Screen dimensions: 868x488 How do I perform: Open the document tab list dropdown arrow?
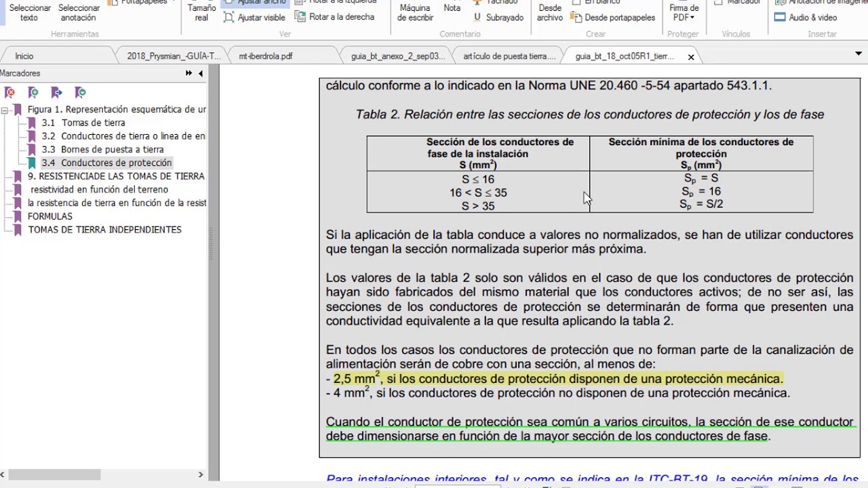point(860,54)
